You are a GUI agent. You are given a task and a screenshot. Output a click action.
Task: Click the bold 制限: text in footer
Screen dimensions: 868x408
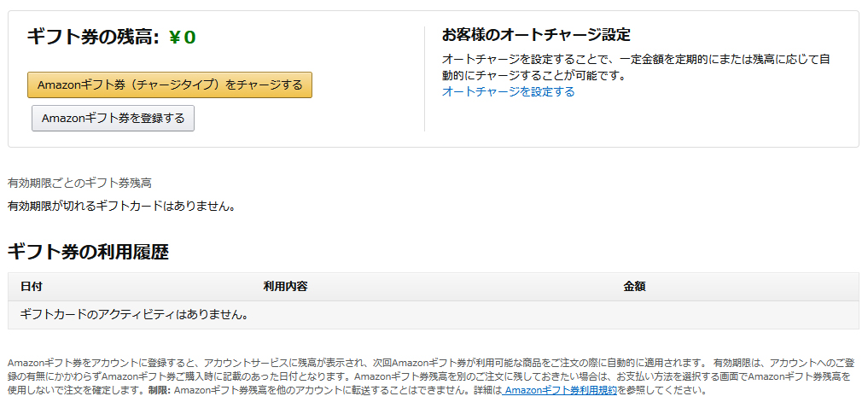coord(160,390)
